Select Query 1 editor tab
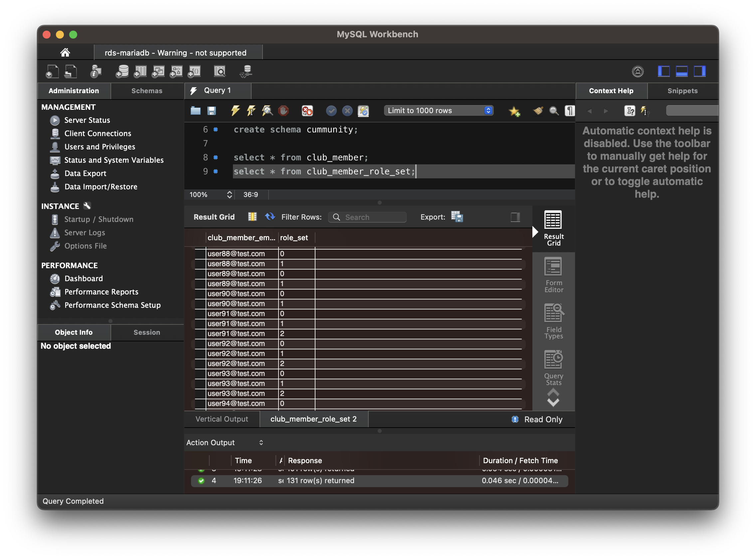The image size is (756, 559). [x=218, y=91]
